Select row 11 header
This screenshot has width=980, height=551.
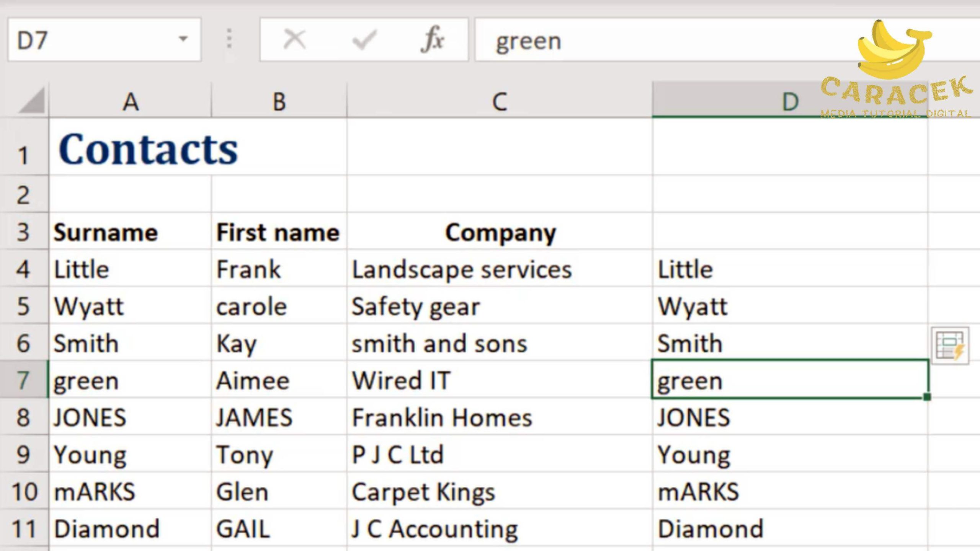[24, 528]
